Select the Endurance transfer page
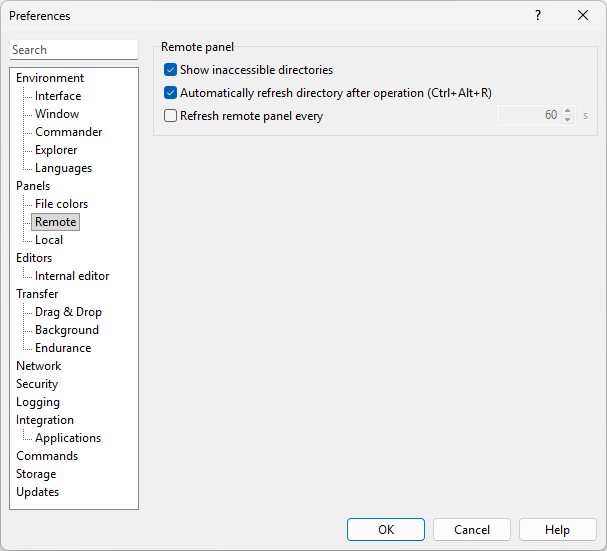 point(63,348)
